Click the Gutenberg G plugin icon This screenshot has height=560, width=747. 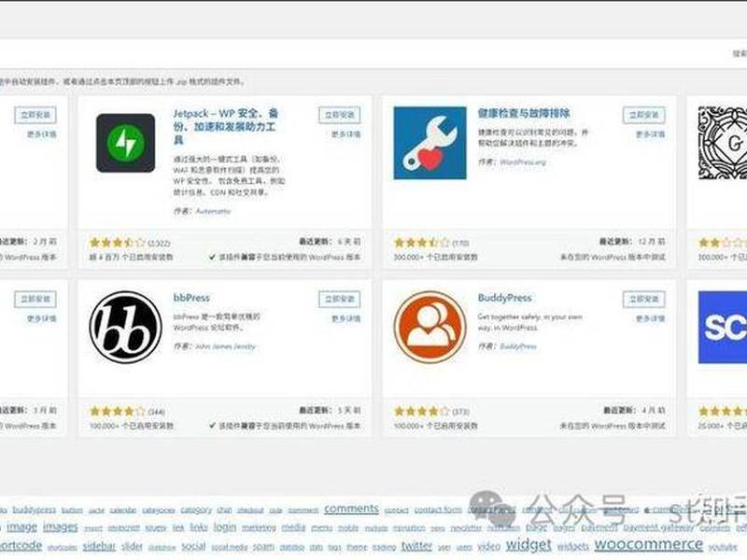(722, 143)
